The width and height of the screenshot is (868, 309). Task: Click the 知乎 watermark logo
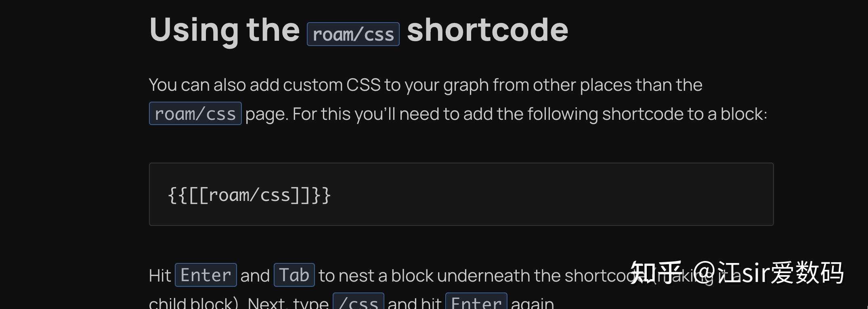656,272
